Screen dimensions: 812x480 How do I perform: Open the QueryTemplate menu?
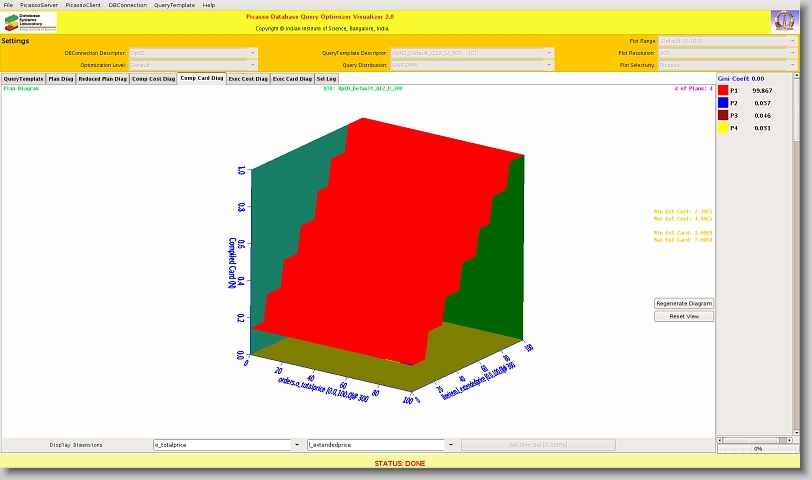coord(174,5)
